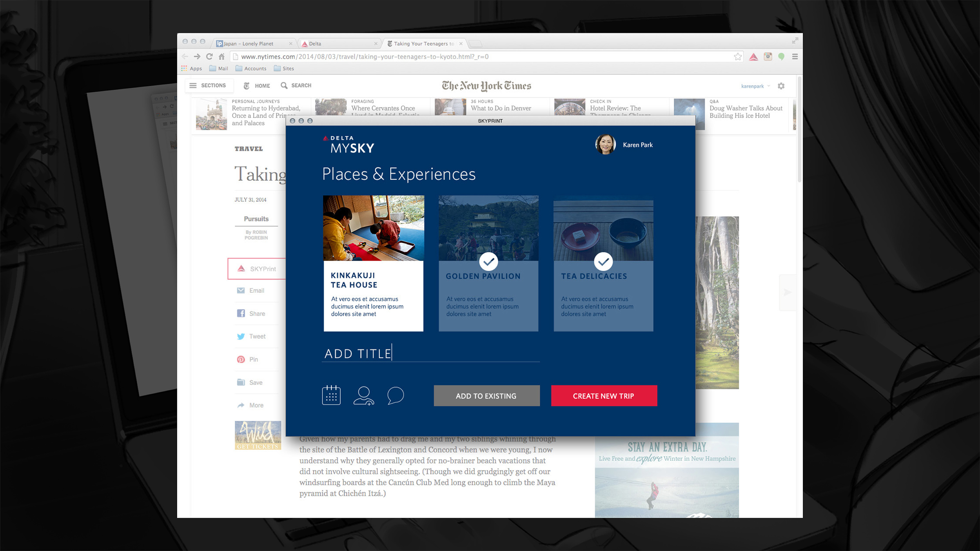Open the calendar icon in SkyPrint
The image size is (980, 551).
pos(331,395)
